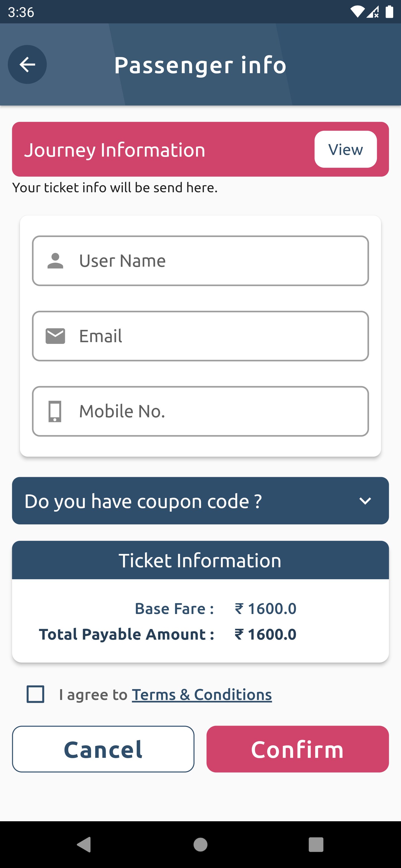Tap the battery status icon
The width and height of the screenshot is (401, 868).
pos(389,12)
